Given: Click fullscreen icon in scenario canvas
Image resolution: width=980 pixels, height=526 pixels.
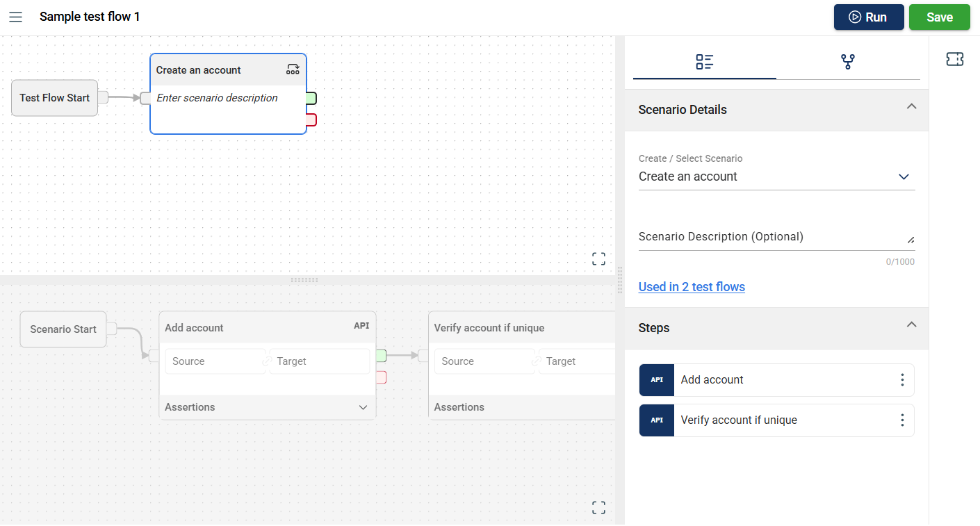Looking at the screenshot, I should [x=598, y=507].
